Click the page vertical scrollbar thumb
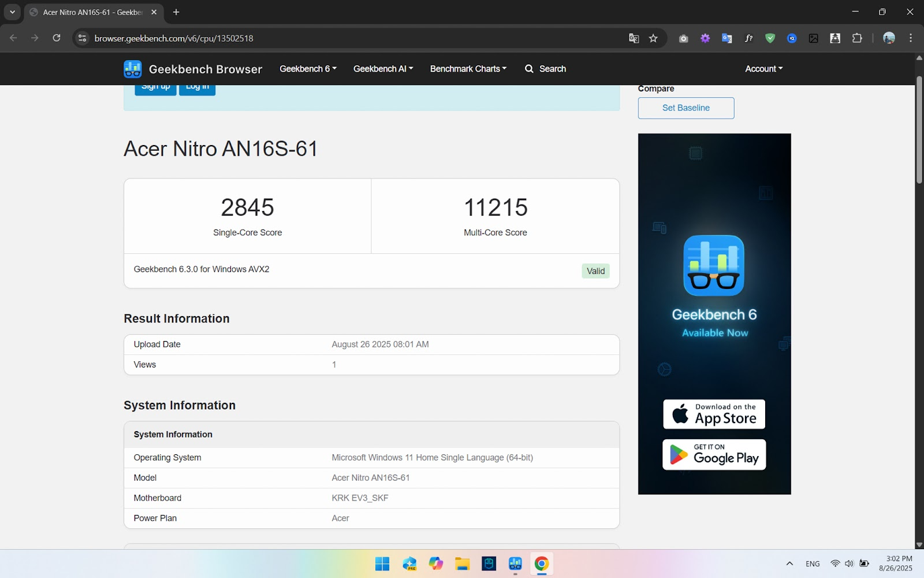Viewport: 924px width, 578px height. 919,130
